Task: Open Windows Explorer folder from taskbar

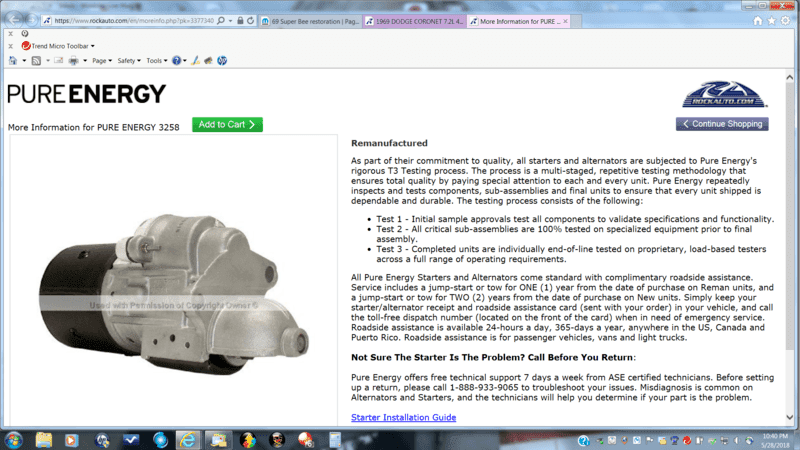Action: pyautogui.click(x=44, y=440)
